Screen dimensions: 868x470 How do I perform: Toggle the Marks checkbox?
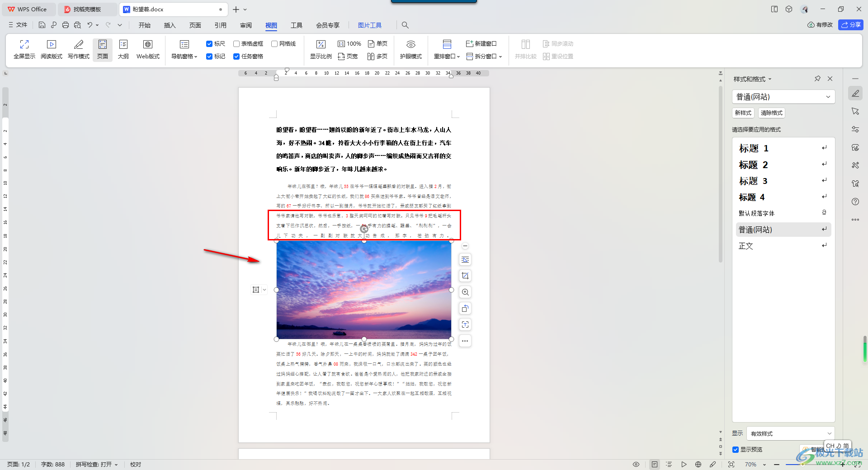click(x=209, y=56)
